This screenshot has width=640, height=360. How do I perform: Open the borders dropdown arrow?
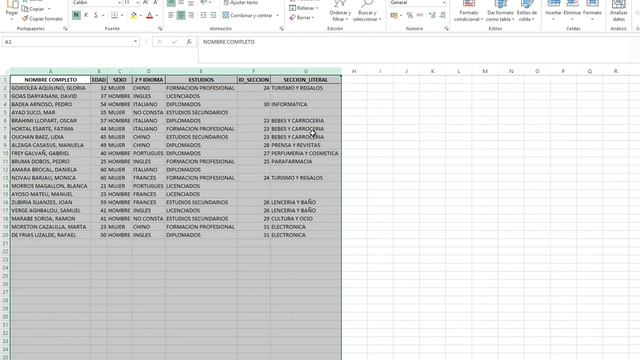(122, 16)
